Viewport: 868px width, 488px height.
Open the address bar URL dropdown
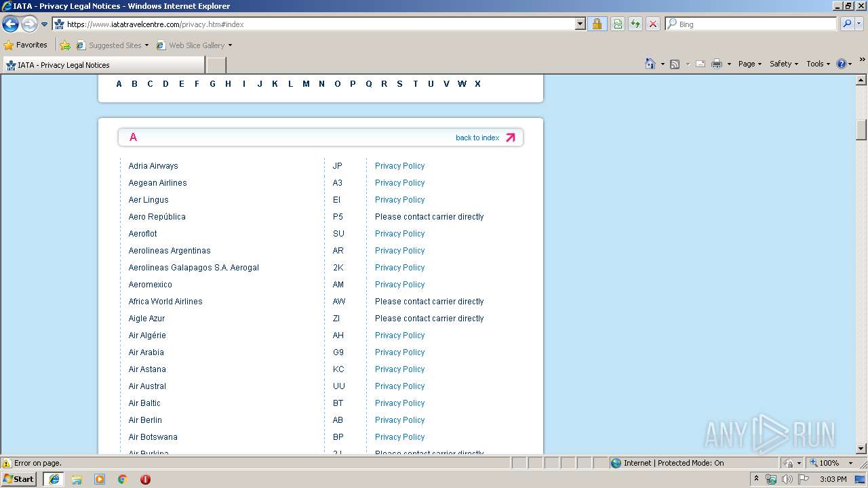point(580,24)
